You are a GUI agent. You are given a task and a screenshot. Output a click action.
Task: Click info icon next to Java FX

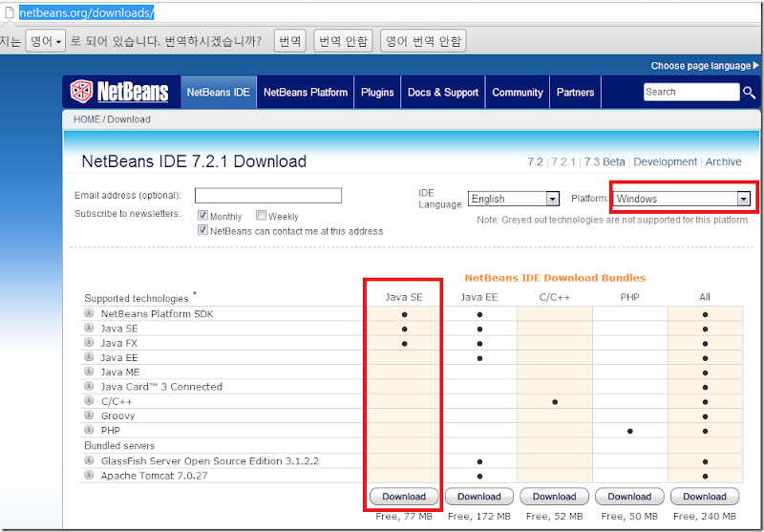click(89, 343)
